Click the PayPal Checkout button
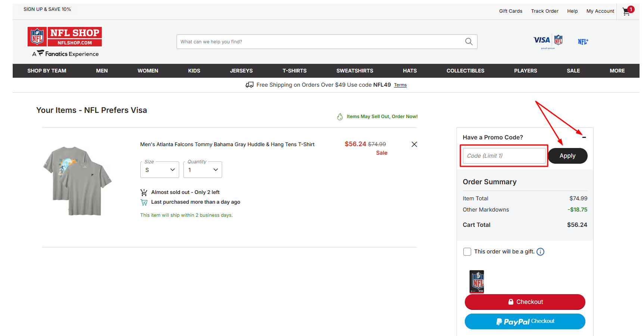The height and width of the screenshot is (336, 644). point(525,321)
